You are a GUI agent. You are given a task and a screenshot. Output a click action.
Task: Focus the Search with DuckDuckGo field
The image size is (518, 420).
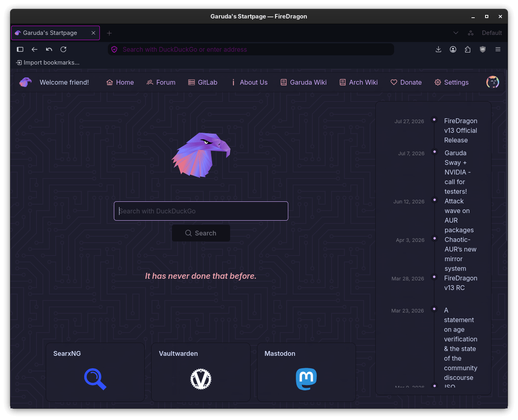(201, 211)
